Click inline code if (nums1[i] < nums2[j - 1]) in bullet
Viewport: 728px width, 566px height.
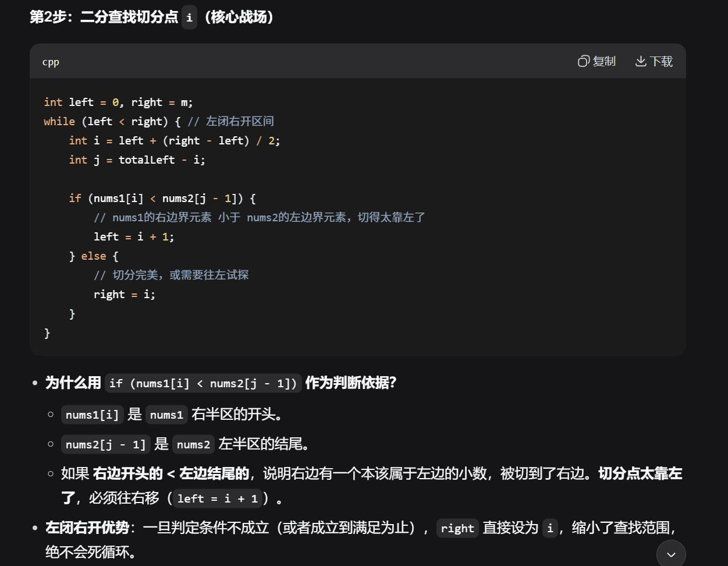203,383
